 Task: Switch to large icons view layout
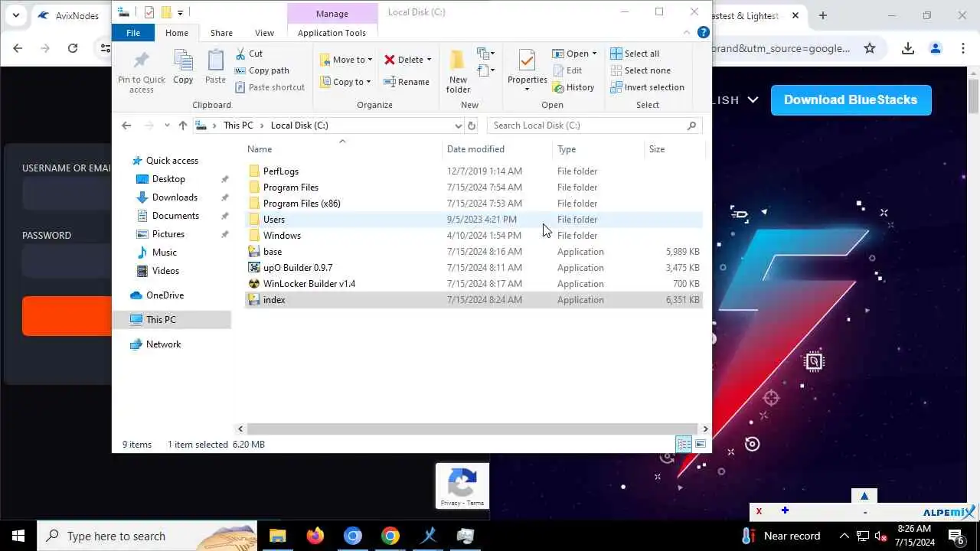click(x=701, y=444)
